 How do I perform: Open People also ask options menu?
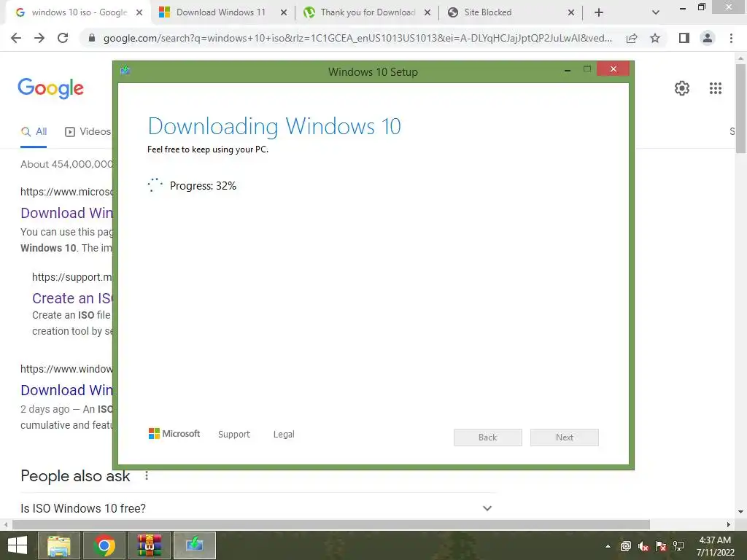[147, 475]
